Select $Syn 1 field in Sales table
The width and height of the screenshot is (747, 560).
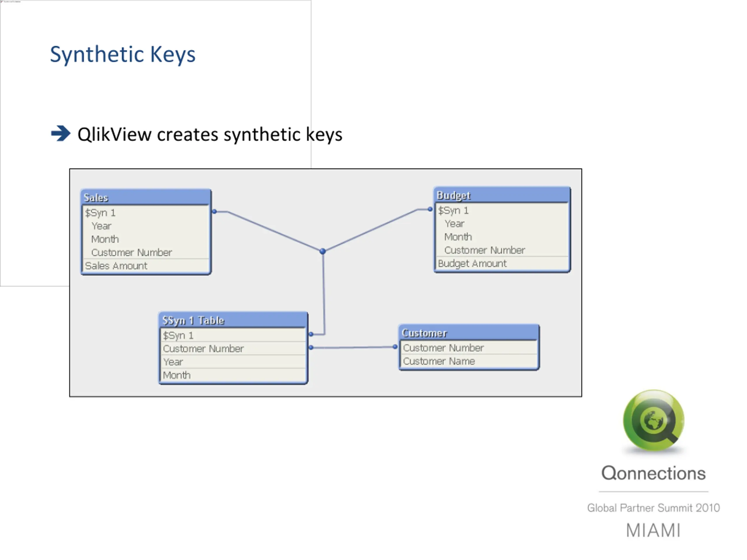[x=146, y=213]
